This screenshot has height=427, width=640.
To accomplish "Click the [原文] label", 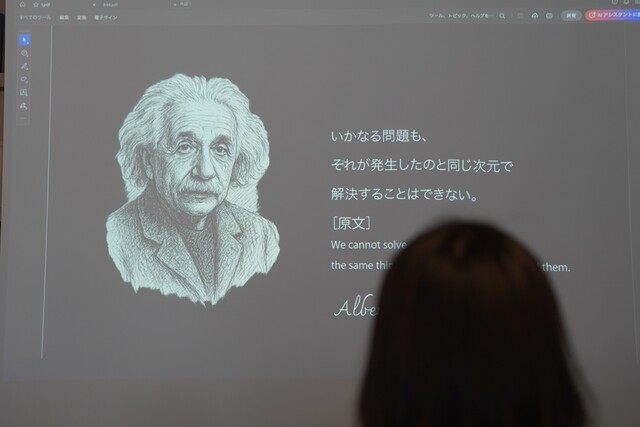I will (x=351, y=223).
